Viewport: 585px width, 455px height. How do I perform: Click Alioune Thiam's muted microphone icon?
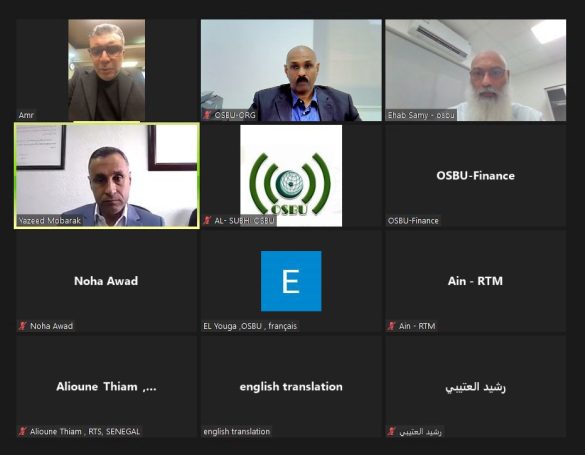click(x=22, y=432)
